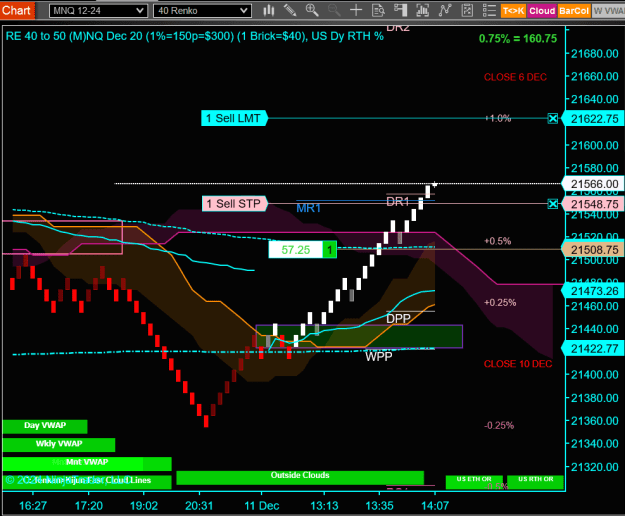The height and width of the screenshot is (516, 625).
Task: Click the DPP pivot label
Action: pos(398,318)
